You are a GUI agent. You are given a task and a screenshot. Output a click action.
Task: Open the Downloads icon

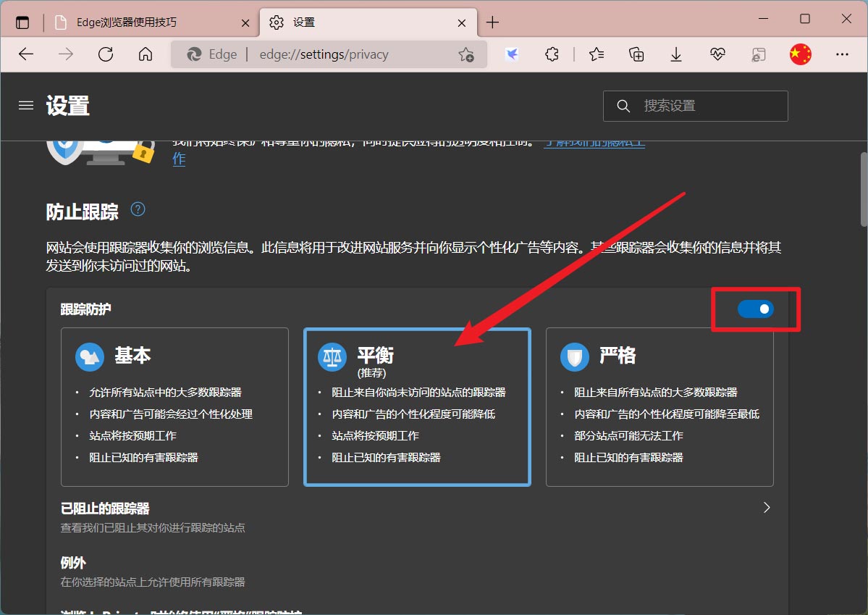[675, 54]
